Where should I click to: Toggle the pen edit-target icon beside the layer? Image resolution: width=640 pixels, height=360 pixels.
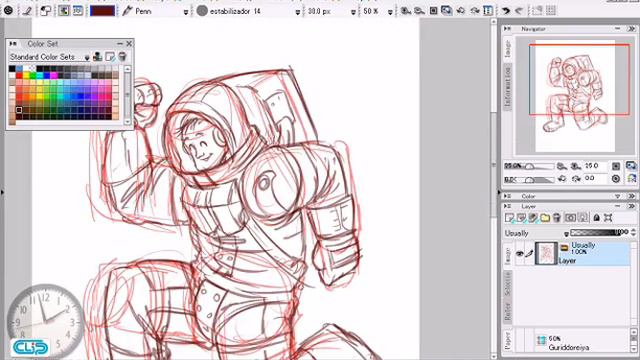(529, 254)
